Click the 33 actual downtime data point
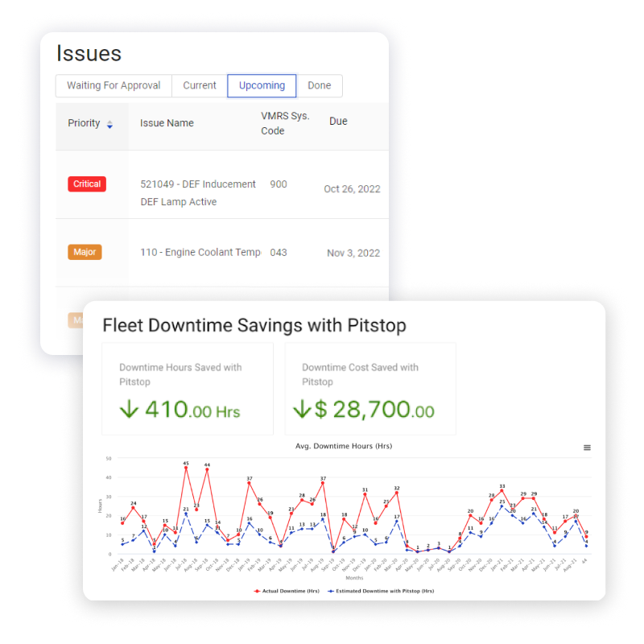 pos(502,491)
